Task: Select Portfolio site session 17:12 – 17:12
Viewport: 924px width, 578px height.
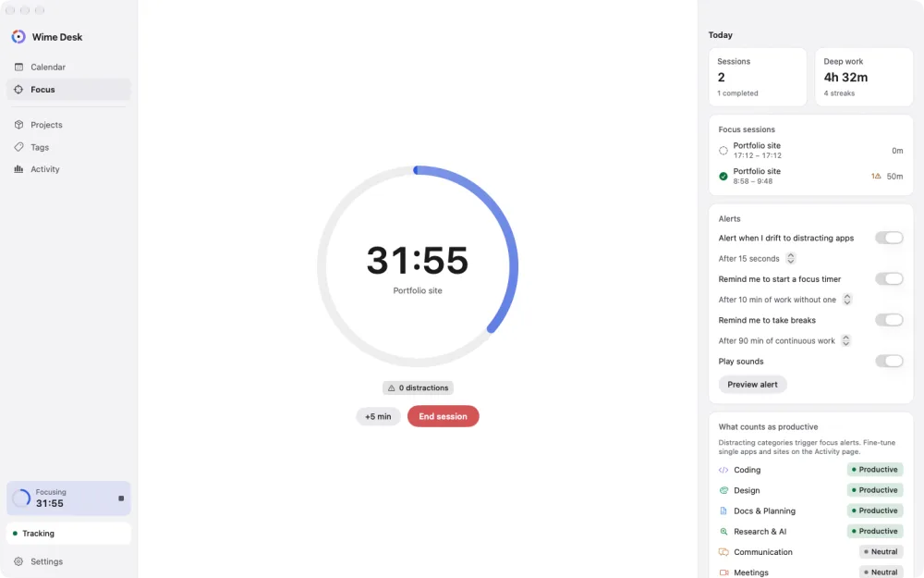Action: coord(811,151)
